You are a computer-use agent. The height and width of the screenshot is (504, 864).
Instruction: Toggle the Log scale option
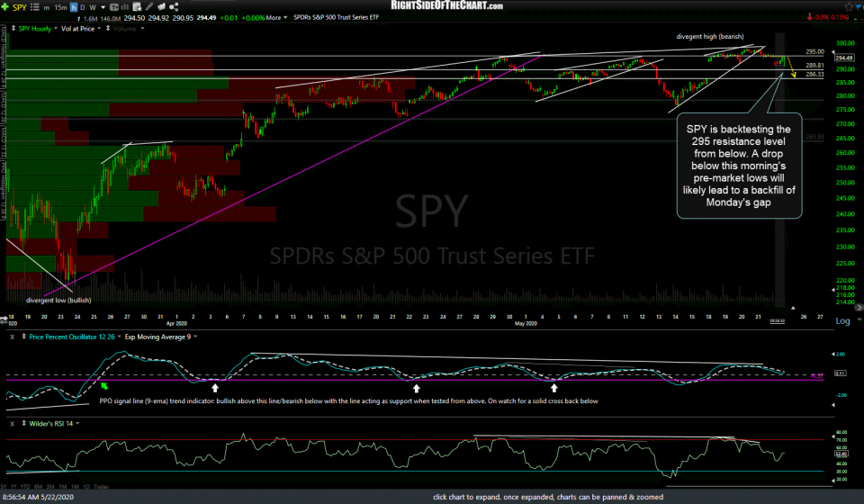point(842,320)
